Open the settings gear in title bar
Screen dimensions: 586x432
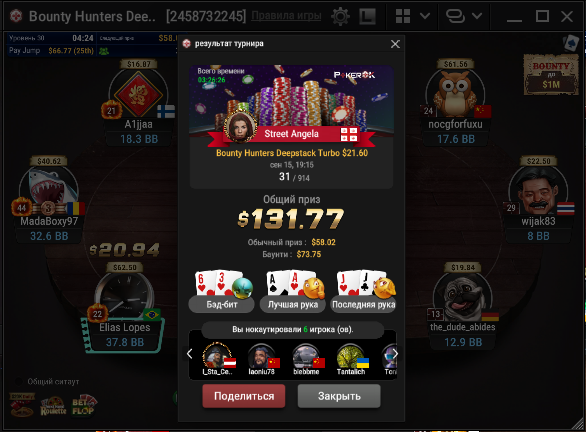(340, 16)
